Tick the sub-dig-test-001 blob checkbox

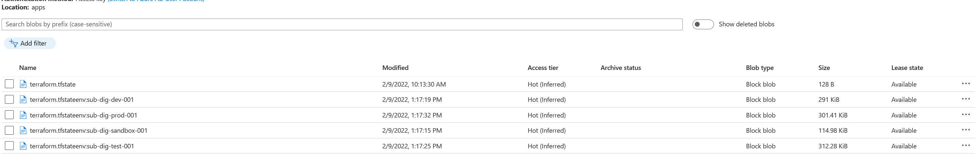coord(9,146)
